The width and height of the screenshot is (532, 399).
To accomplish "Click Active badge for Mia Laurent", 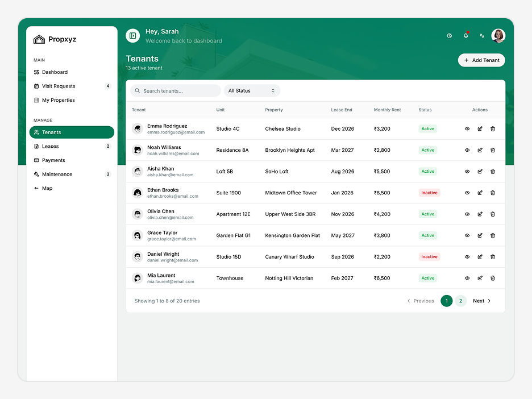I will [428, 278].
